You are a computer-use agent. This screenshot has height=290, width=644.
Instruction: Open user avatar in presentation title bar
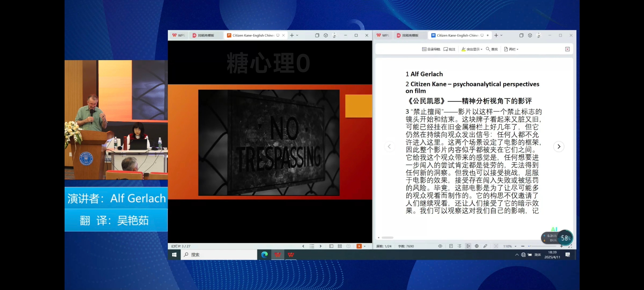[x=335, y=35]
